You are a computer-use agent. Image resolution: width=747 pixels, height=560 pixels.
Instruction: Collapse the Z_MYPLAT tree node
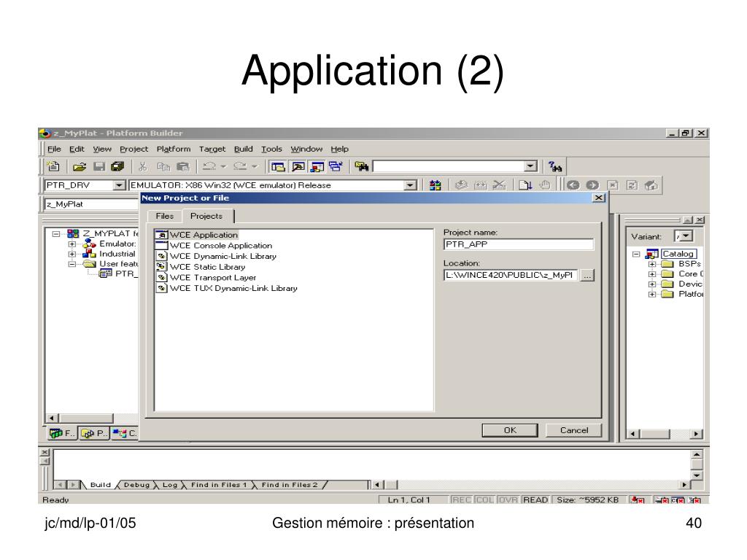pyautogui.click(x=56, y=234)
